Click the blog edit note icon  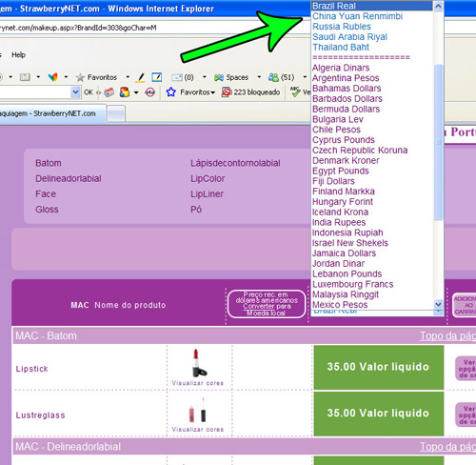(157, 77)
